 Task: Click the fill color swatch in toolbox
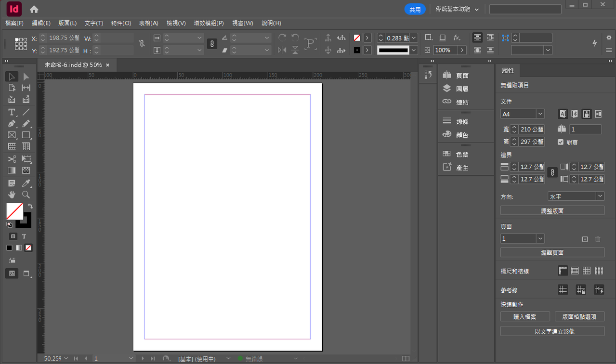tap(14, 211)
